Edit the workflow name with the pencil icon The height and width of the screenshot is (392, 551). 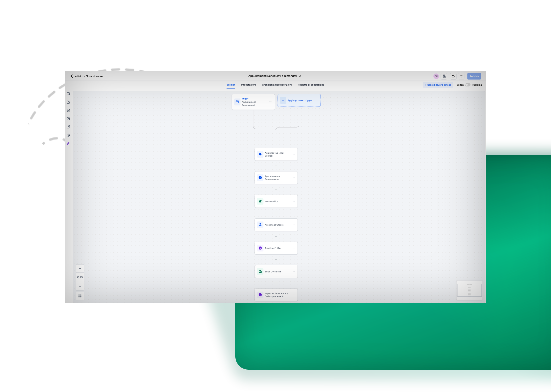click(300, 76)
